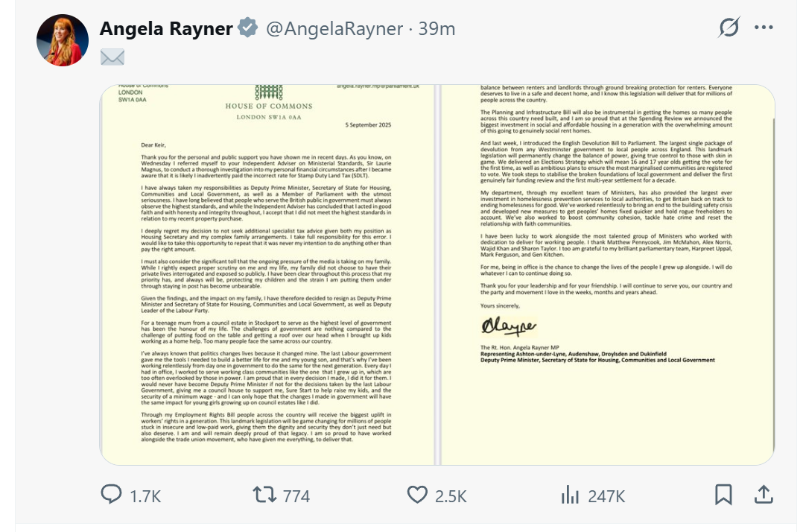
Task: Click the 1.7K replies count
Action: click(146, 495)
